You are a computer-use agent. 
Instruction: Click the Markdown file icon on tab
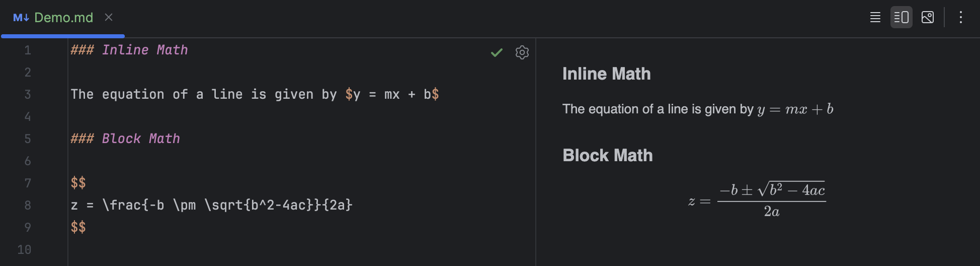tap(21, 18)
